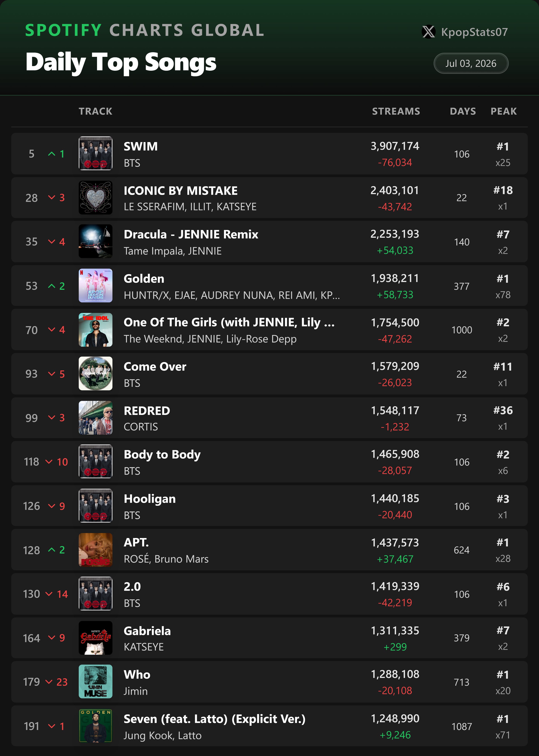
Task: Select the Gabriela cover artwork
Action: click(x=96, y=638)
